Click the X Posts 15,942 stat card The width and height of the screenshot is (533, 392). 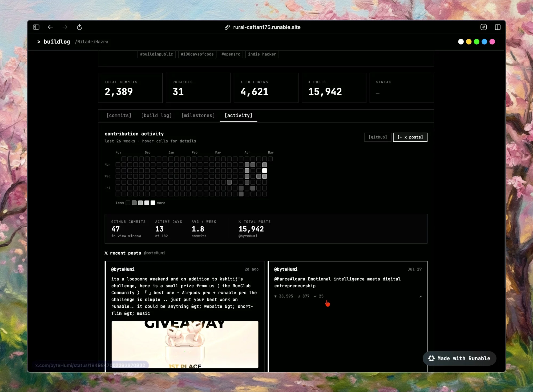coord(334,88)
